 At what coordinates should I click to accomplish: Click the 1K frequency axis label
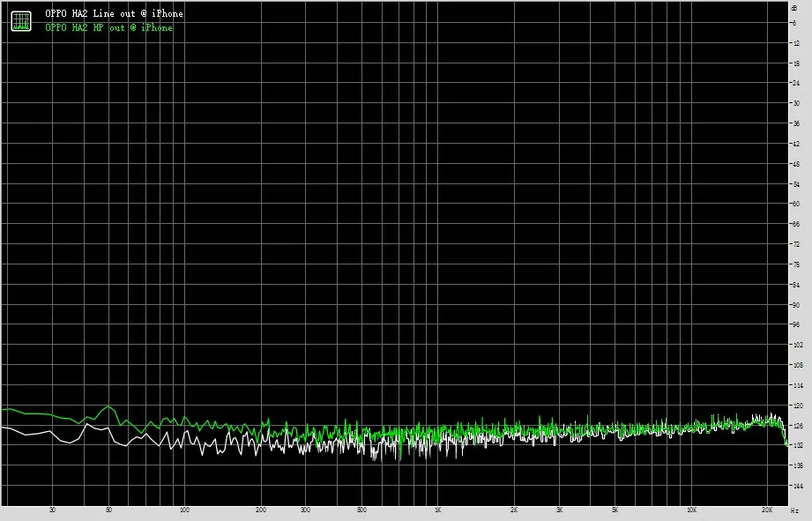pos(438,510)
